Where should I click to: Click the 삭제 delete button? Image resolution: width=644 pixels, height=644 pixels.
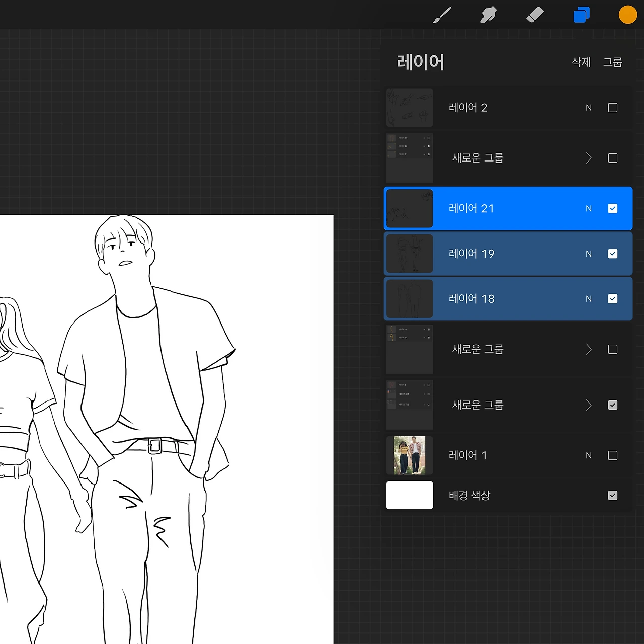[581, 62]
